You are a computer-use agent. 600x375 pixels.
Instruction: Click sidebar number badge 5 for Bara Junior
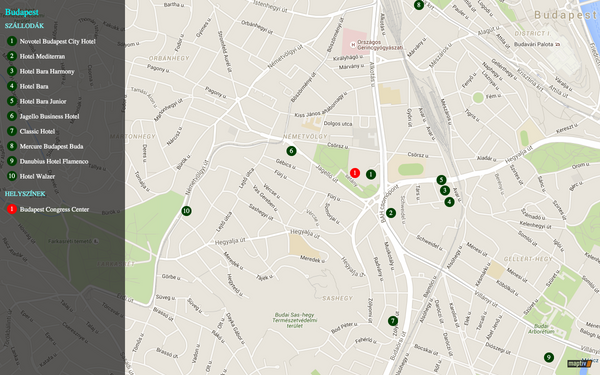point(12,101)
